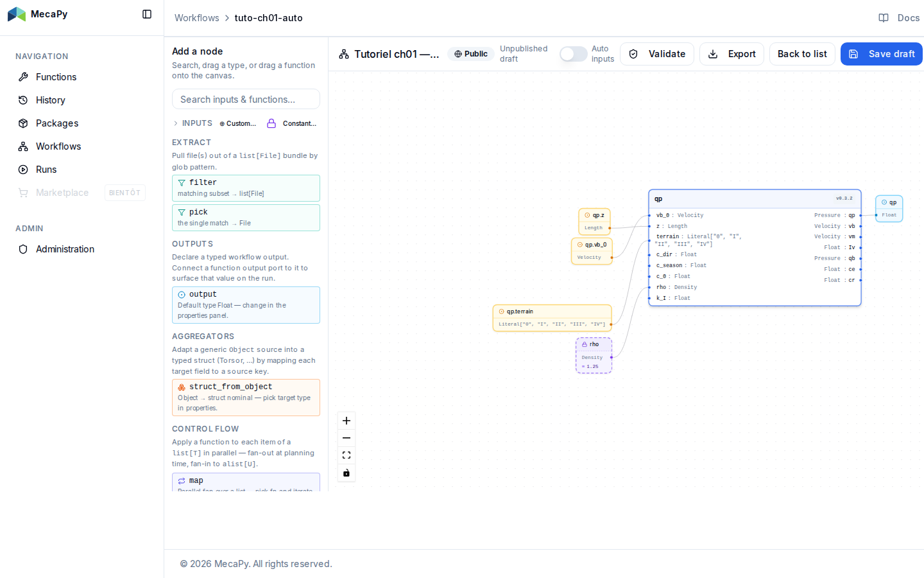The width and height of the screenshot is (924, 578).
Task: Click the circle icon on output node
Action: (182, 295)
